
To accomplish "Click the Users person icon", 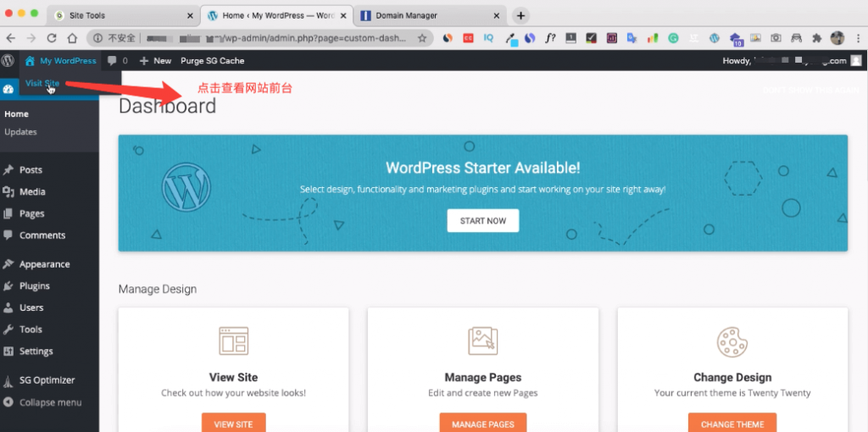I will 8,307.
